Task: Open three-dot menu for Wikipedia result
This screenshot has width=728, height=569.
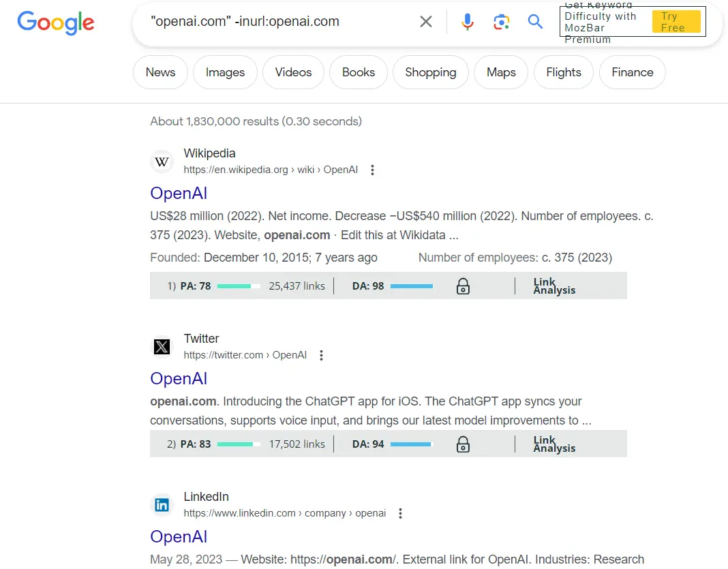Action: coord(372,170)
